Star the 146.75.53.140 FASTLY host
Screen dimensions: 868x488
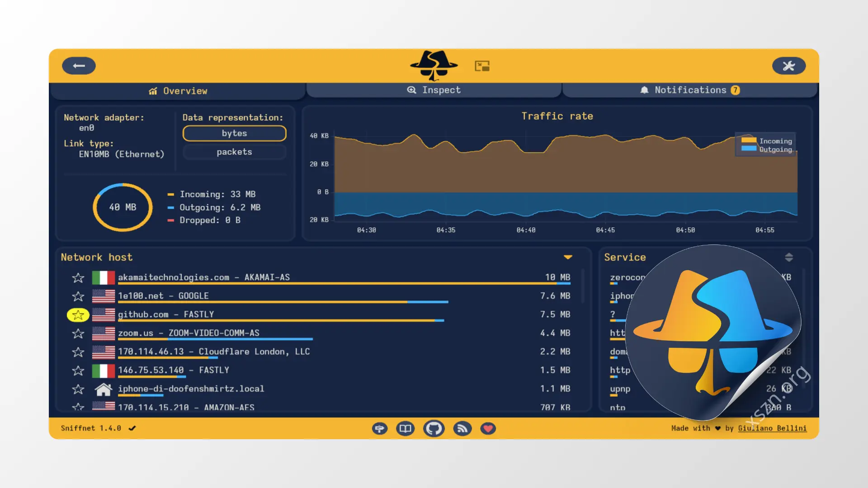point(78,371)
